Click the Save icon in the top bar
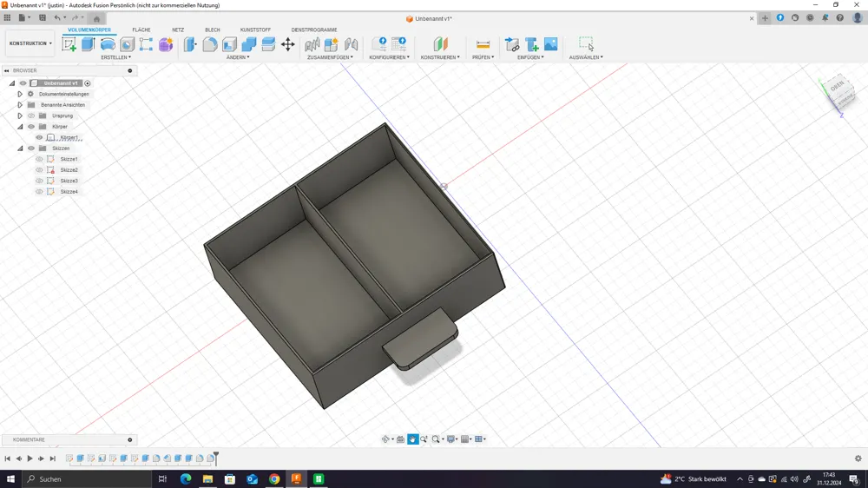Screen dimensions: 868x488 click(43, 17)
